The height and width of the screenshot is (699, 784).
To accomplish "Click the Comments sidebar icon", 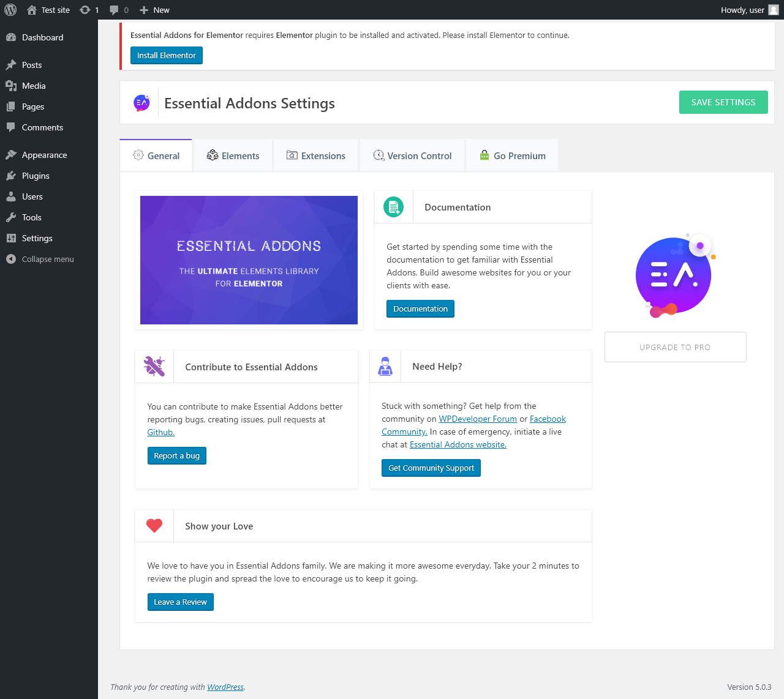I will coord(11,127).
